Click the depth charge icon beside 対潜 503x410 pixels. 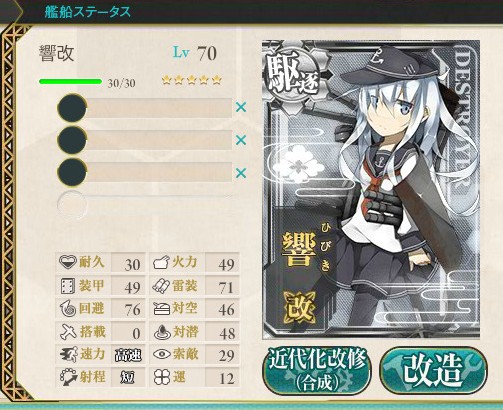point(162,332)
